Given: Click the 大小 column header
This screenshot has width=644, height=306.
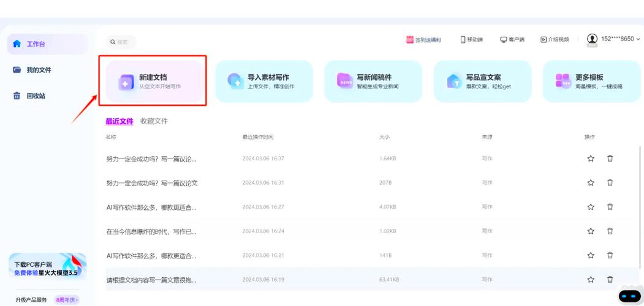Looking at the screenshot, I should (384, 137).
